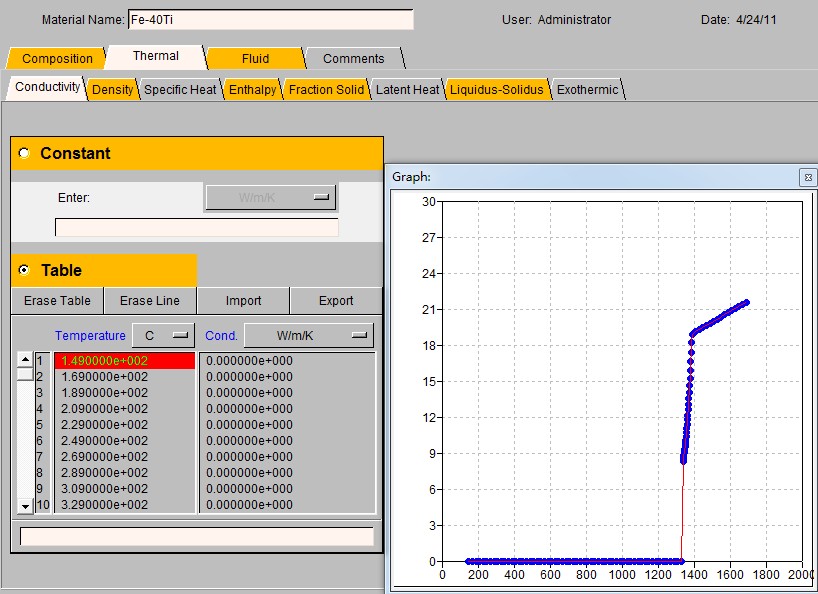This screenshot has height=594, width=818.
Task: Click the Erase Line button
Action: [150, 301]
